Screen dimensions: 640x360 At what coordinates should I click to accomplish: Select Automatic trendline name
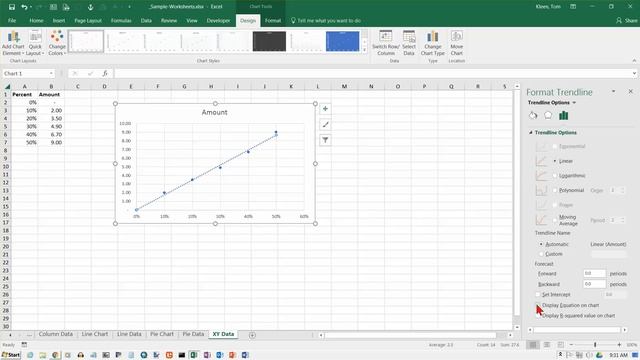(541, 244)
